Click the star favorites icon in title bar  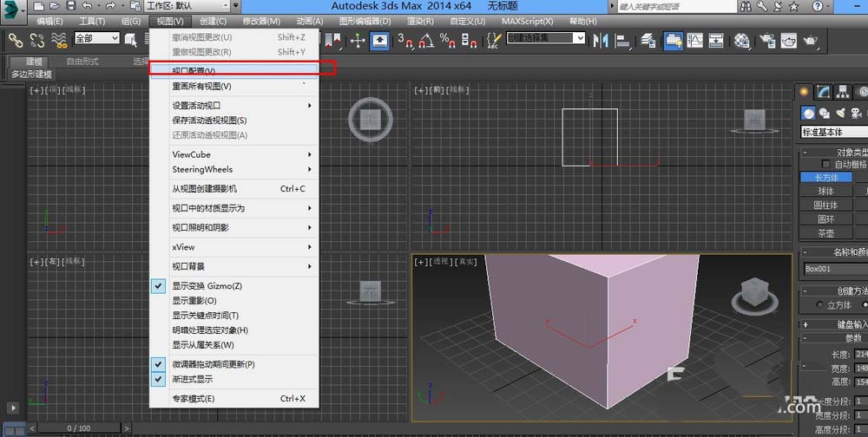click(x=793, y=6)
